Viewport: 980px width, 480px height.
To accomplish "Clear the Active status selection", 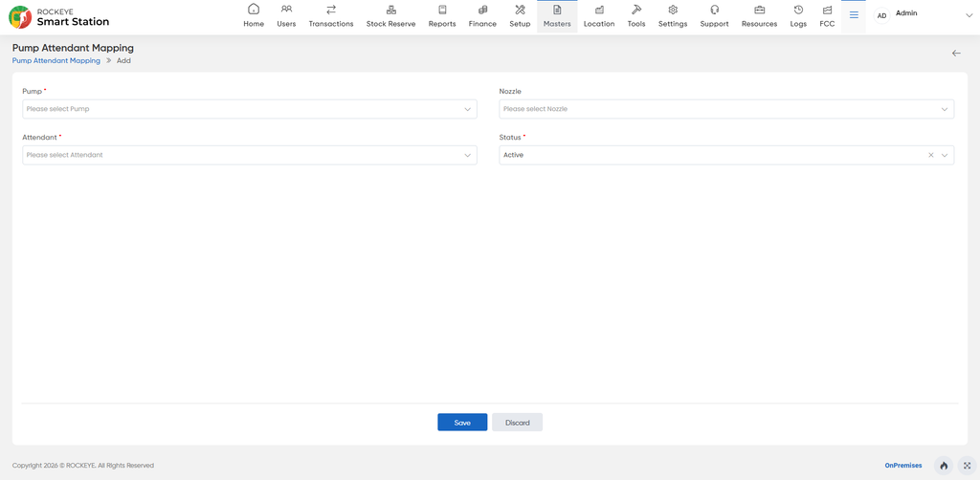I will [x=930, y=155].
